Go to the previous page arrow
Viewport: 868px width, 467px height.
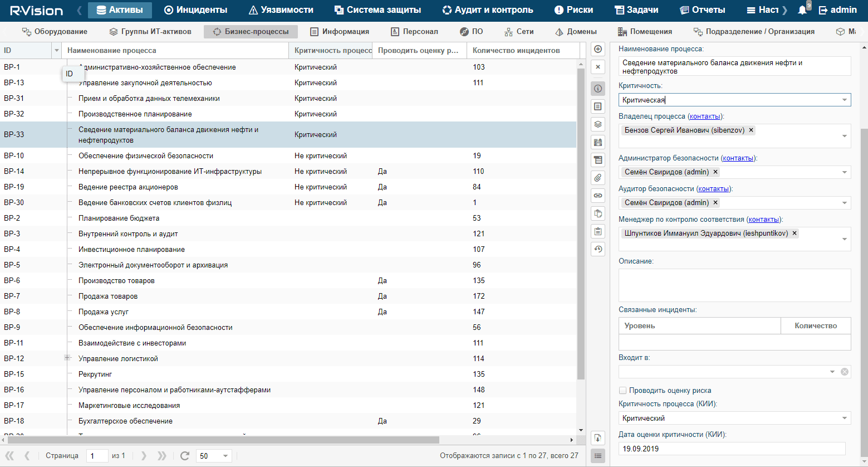coord(27,456)
